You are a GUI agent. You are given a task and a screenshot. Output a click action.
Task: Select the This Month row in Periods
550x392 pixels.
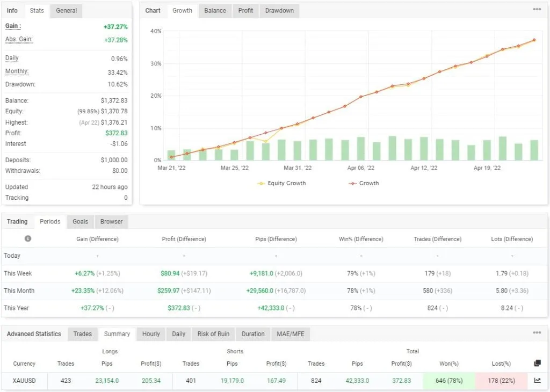18,291
